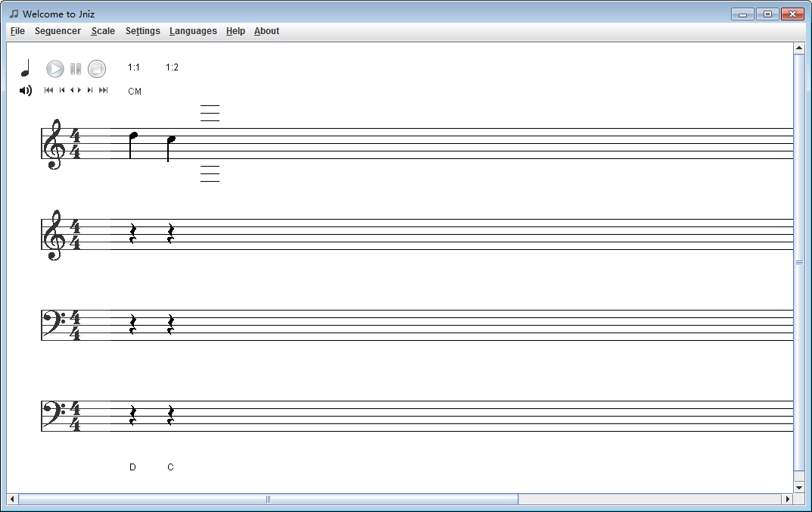Click the CM chord label
Viewport: 812px width, 512px height.
135,91
